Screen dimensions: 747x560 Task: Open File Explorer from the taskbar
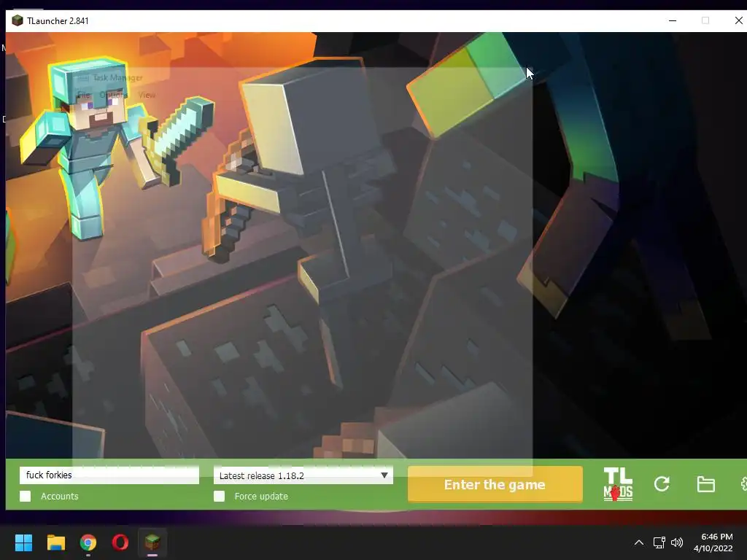tap(55, 542)
